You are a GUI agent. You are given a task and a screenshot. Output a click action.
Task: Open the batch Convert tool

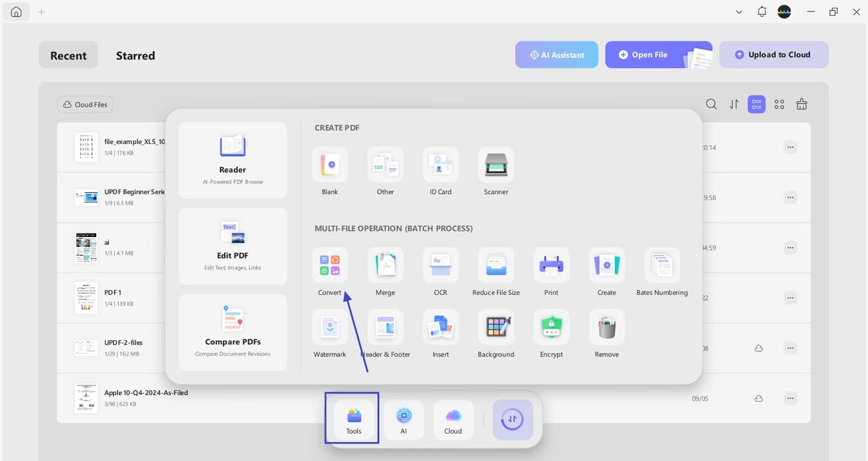click(330, 265)
